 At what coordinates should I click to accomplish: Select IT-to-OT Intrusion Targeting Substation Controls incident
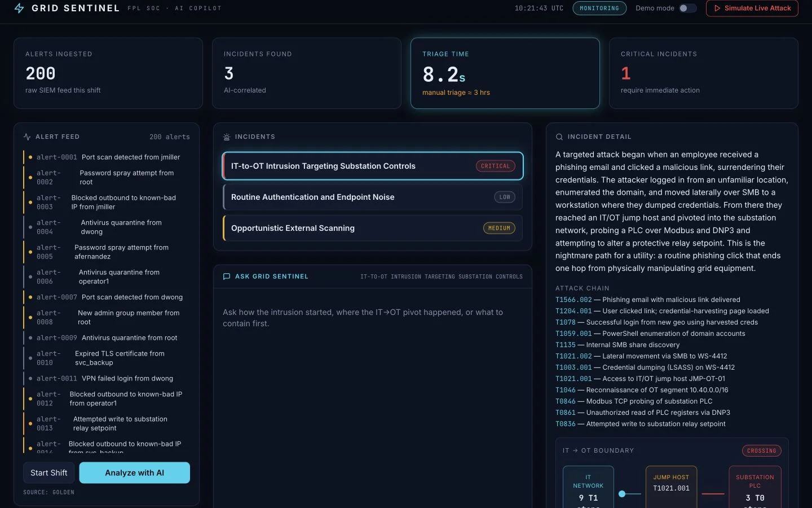[373, 166]
